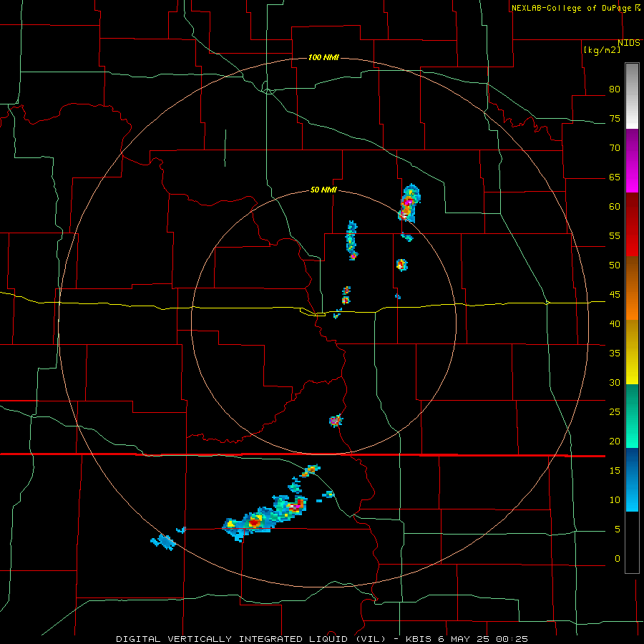Click the 70 value on color scale
This screenshot has width=644, height=644.
615,148
